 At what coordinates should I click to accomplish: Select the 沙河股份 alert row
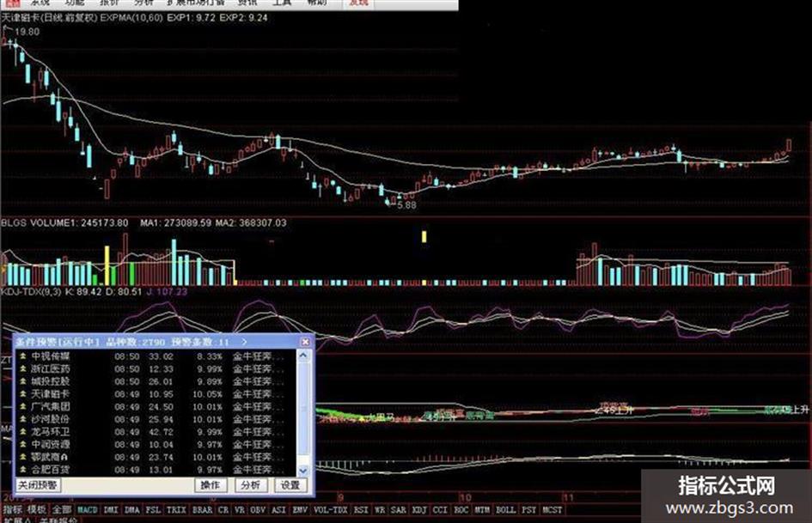(156, 419)
